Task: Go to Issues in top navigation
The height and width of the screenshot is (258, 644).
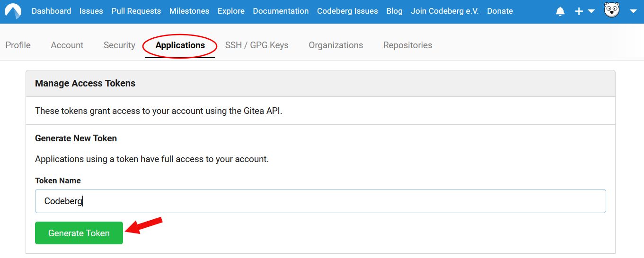Action: click(91, 11)
